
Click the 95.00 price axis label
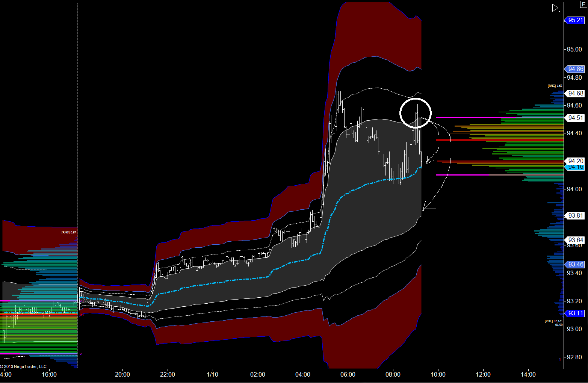pyautogui.click(x=574, y=49)
